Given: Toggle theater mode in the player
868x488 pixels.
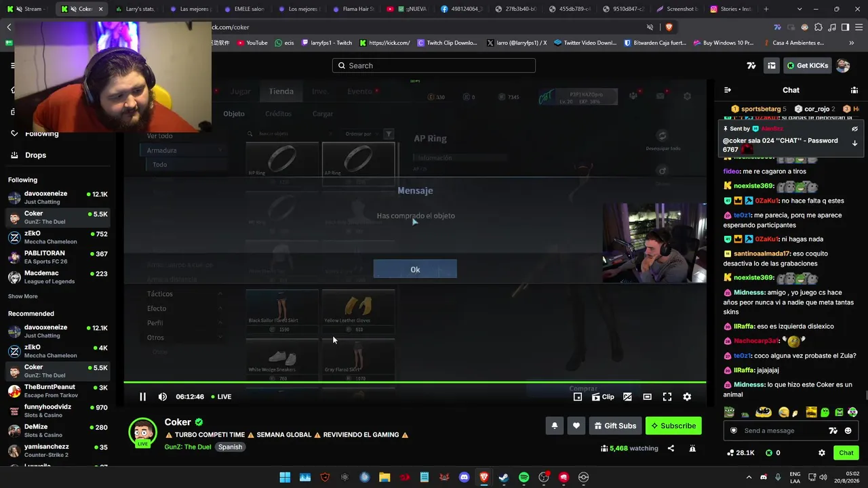Looking at the screenshot, I should [647, 396].
